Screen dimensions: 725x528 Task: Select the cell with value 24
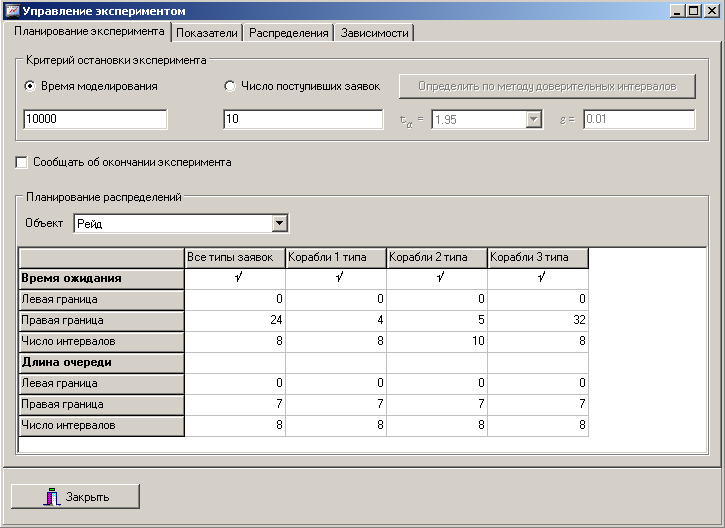coord(235,320)
